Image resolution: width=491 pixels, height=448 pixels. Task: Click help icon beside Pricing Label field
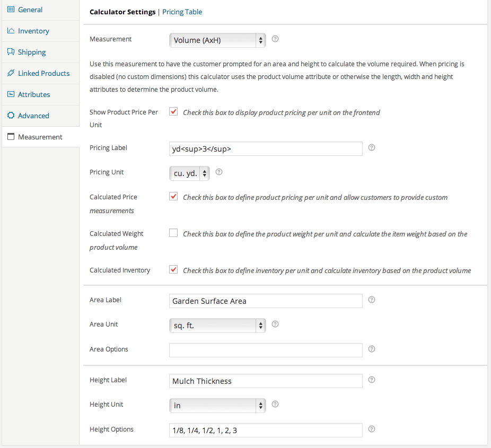pos(372,148)
